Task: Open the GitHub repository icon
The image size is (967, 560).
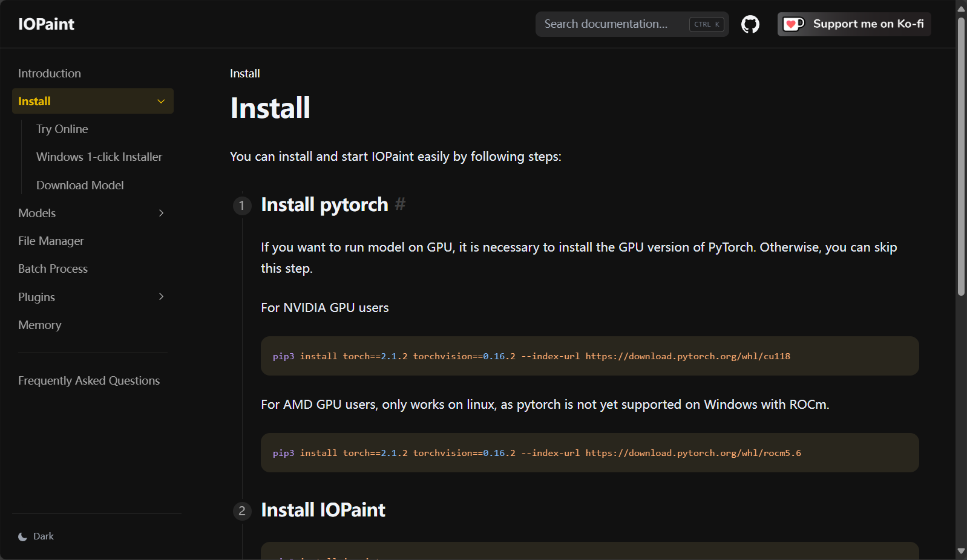Action: (x=750, y=24)
